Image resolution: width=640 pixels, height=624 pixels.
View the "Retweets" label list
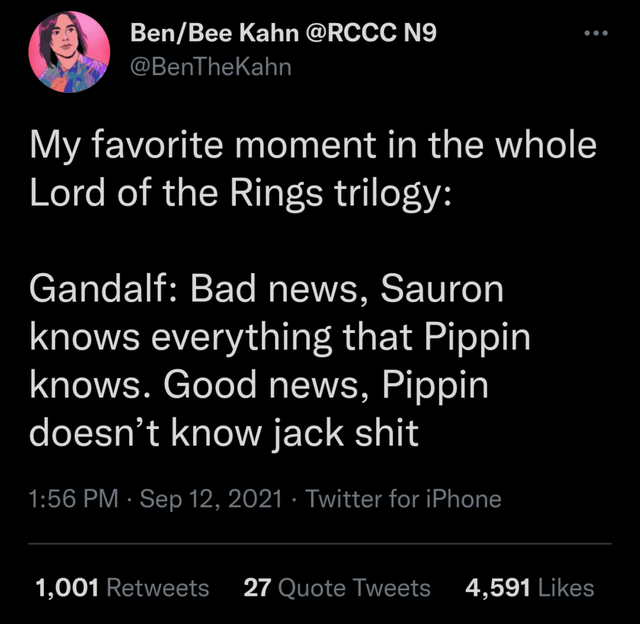click(157, 588)
